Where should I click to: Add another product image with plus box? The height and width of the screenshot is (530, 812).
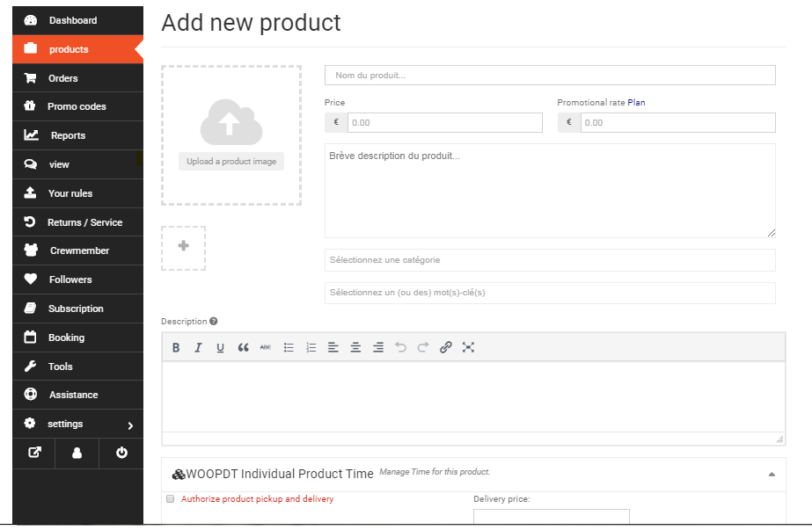(x=183, y=248)
